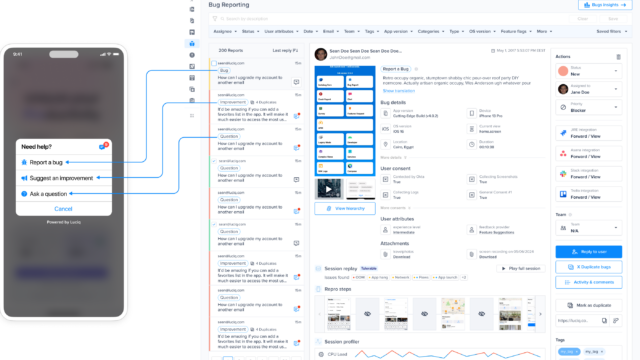640x360 pixels.
Task: Untick the checked sixth report checkbox (Question)
Action: (214, 224)
